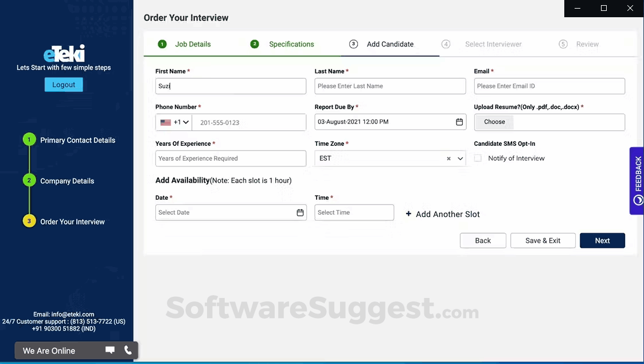Clear the EST time zone with the x icon
644x364 pixels.
coord(448,158)
